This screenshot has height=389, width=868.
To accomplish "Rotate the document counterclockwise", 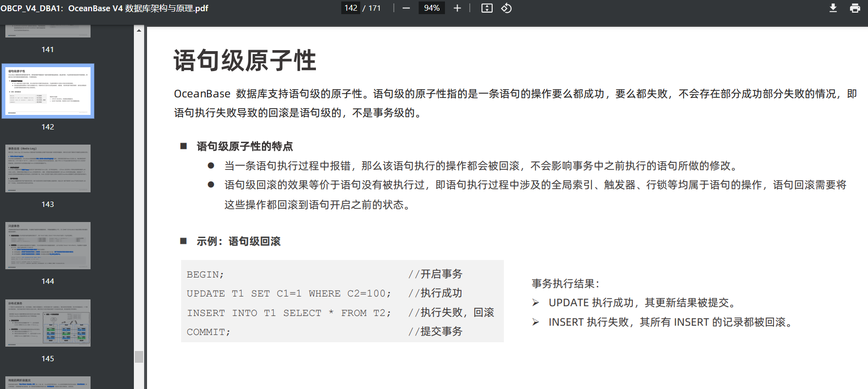I will [x=506, y=8].
